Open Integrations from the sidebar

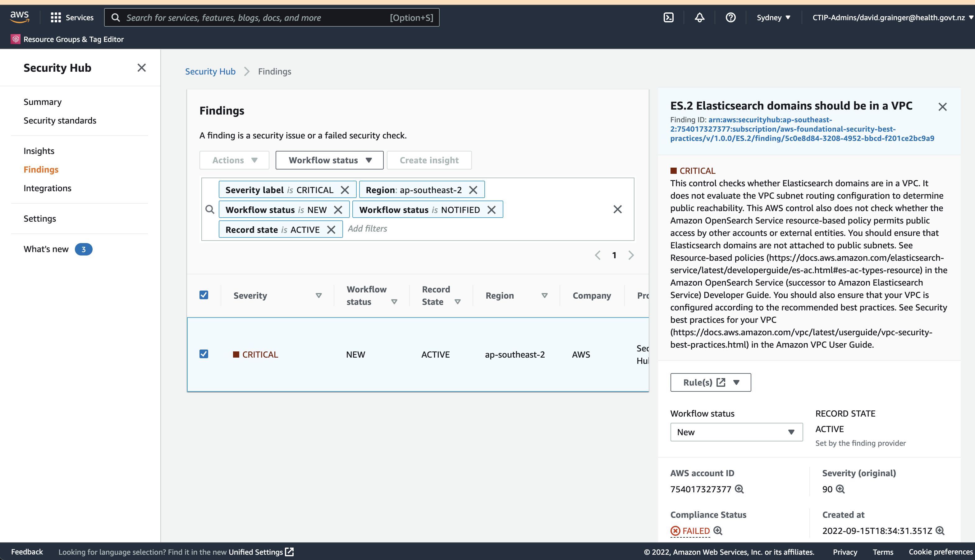pyautogui.click(x=47, y=188)
